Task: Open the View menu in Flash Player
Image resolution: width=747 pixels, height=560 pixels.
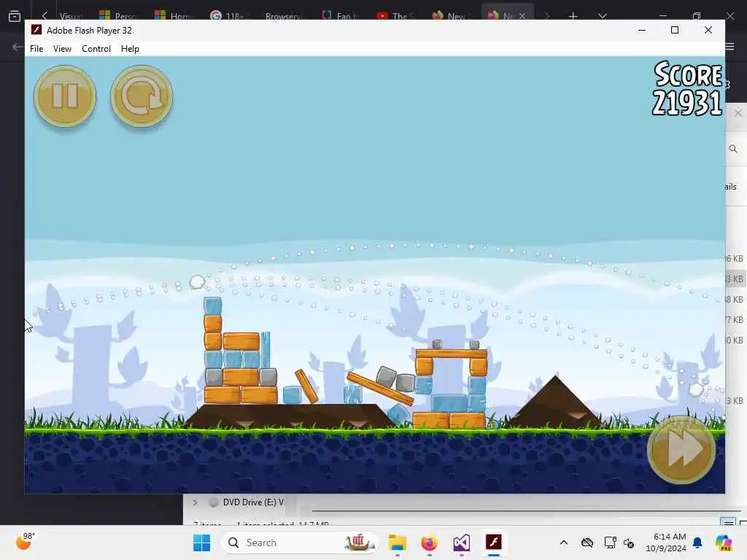Action: pos(62,49)
